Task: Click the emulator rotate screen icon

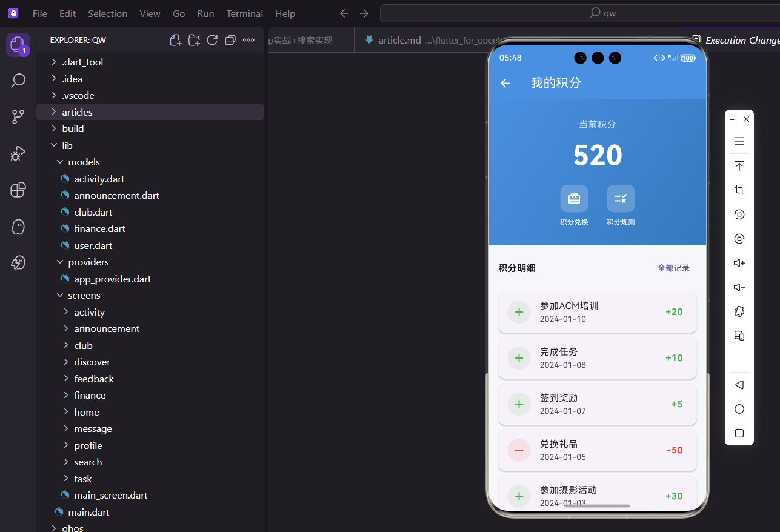Action: tap(739, 311)
